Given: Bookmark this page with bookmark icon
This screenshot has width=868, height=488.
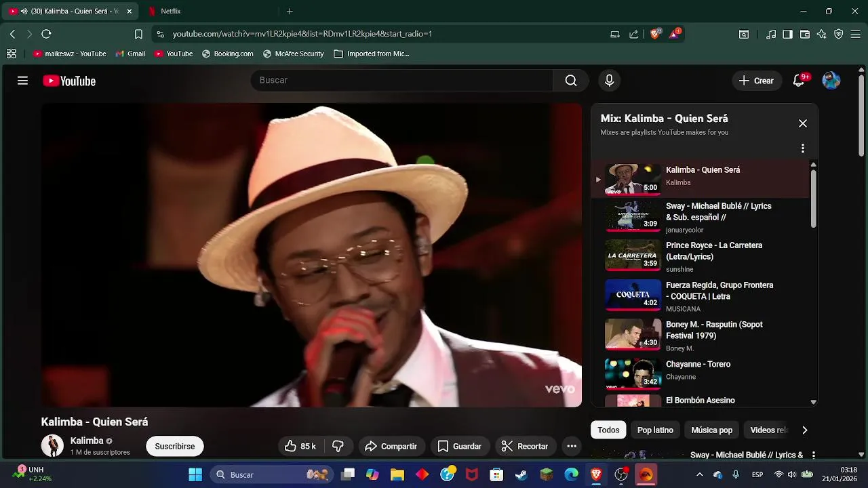Looking at the screenshot, I should pos(138,34).
